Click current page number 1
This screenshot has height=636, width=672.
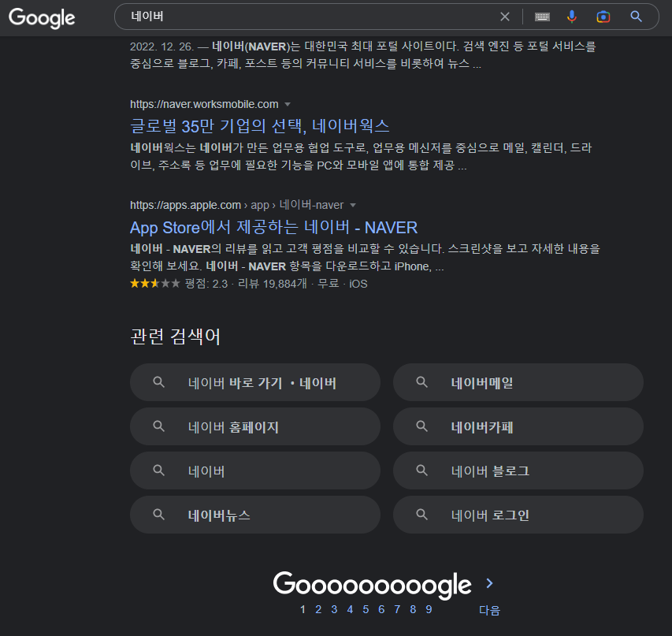[x=303, y=609]
